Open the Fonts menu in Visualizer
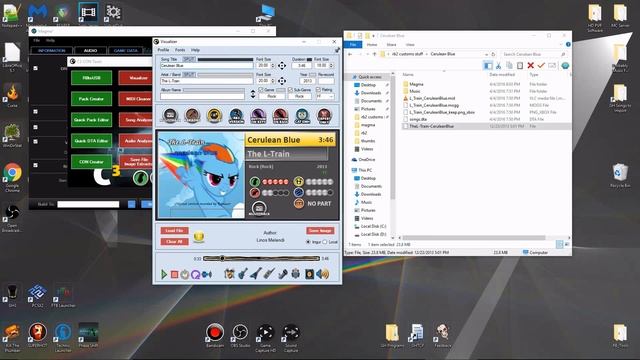640x360 pixels. [x=180, y=50]
